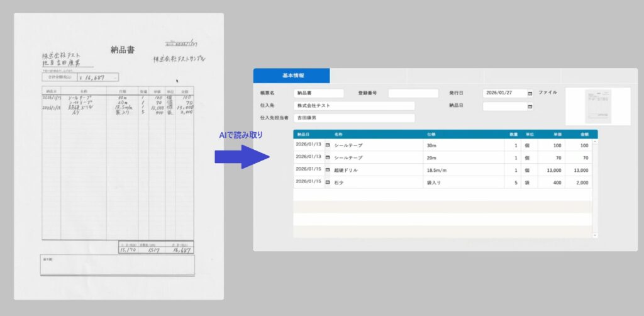Open the ファイル delivery note thumbnail
Screen dimensions: 644x316
tap(597, 106)
